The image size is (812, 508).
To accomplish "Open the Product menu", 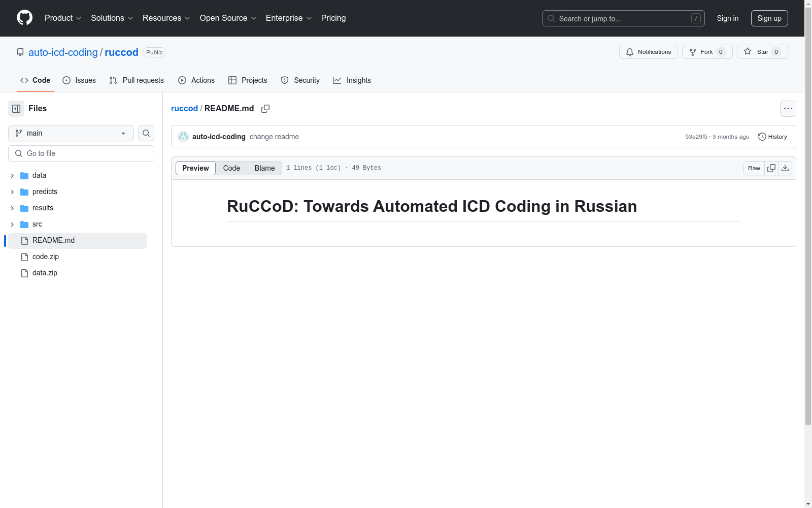I will pos(63,18).
